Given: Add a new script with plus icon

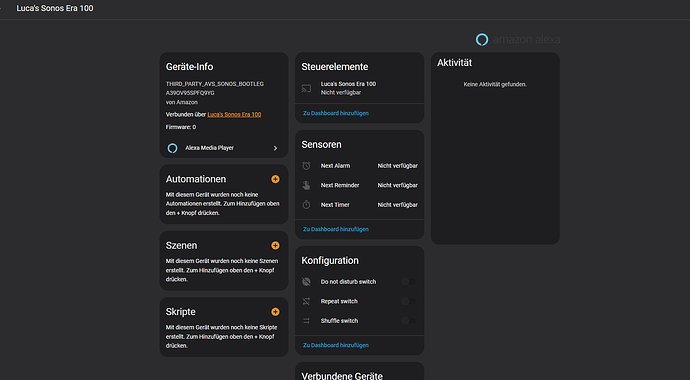Looking at the screenshot, I should coord(275,312).
